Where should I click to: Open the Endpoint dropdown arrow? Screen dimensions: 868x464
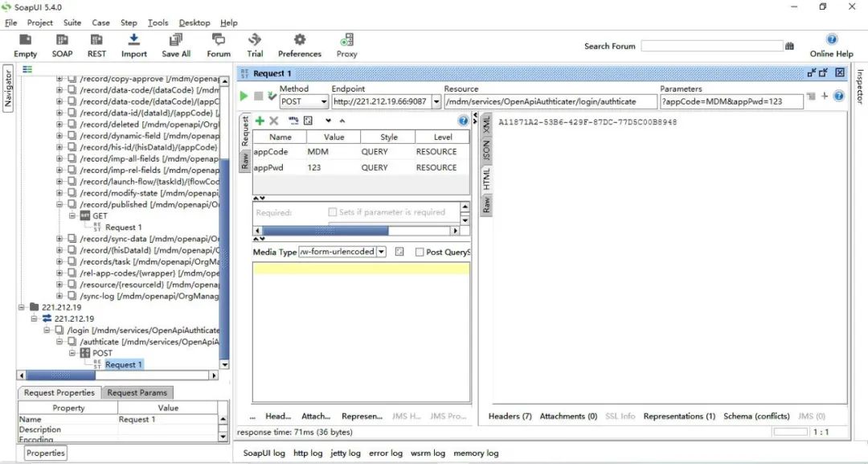tap(436, 102)
